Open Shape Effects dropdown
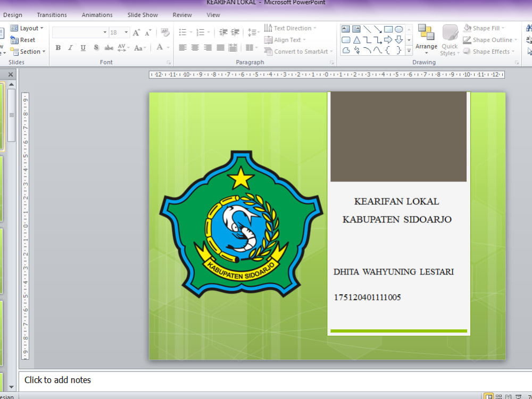Screen dimensions: 532x399 click(489, 52)
